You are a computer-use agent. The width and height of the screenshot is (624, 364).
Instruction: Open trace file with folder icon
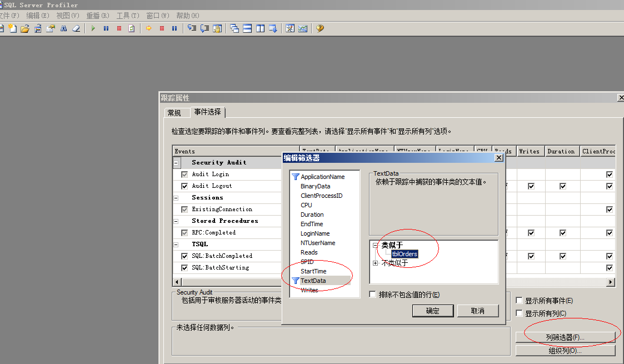[24, 28]
